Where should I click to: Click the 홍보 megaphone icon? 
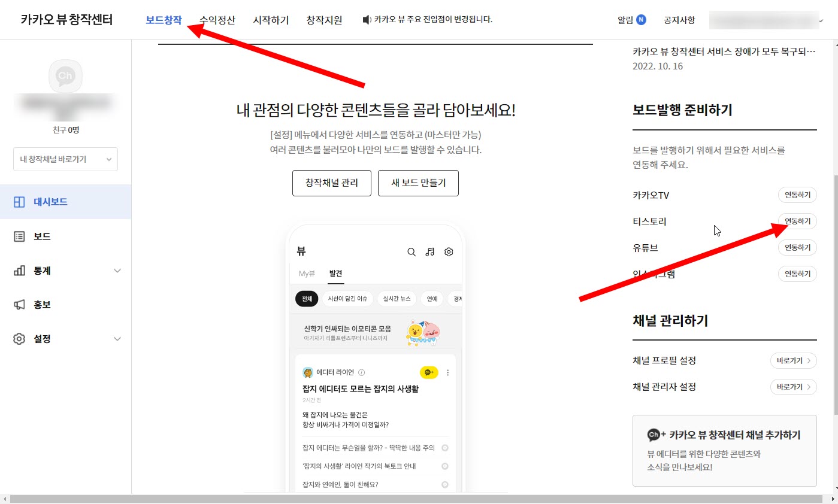pos(19,305)
